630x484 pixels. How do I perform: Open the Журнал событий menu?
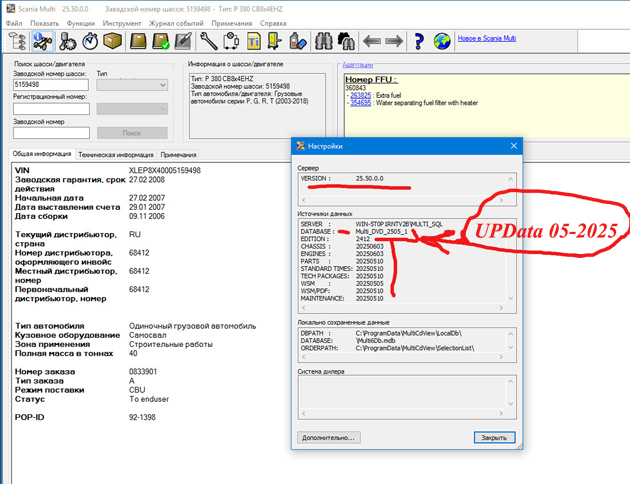tap(175, 23)
